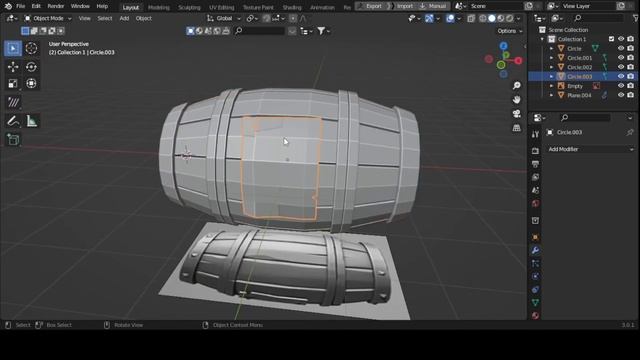
Task: Collapse Collection 1 in outliner
Action: point(542,39)
